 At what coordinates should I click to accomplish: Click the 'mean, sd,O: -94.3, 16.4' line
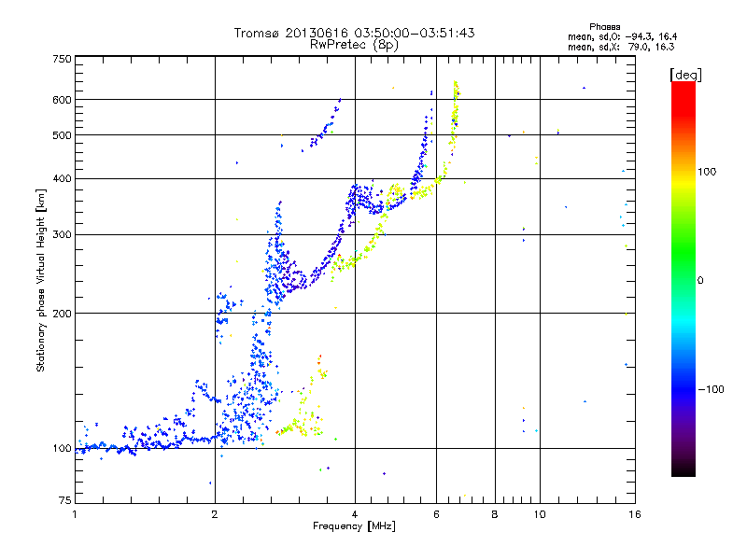(x=622, y=36)
